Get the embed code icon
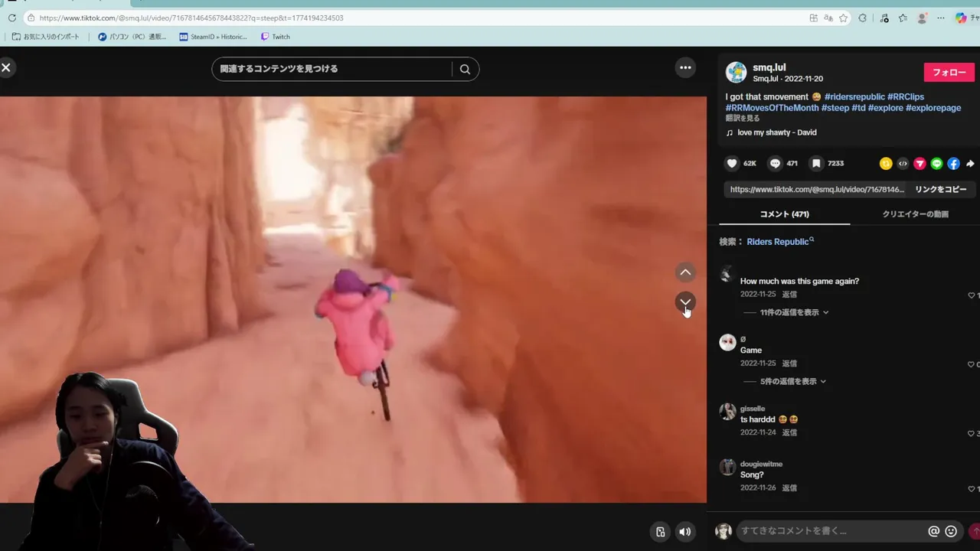Image resolution: width=980 pixels, height=551 pixels. click(903, 164)
